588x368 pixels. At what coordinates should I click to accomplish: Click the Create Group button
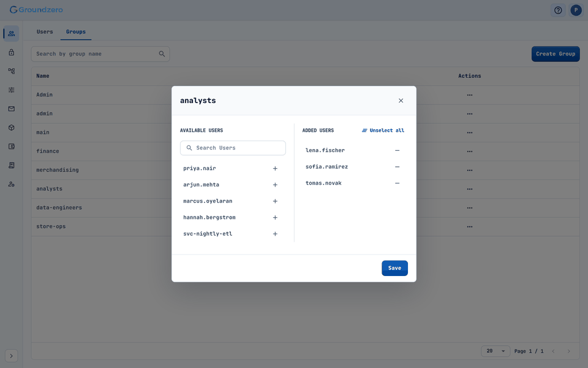click(556, 54)
